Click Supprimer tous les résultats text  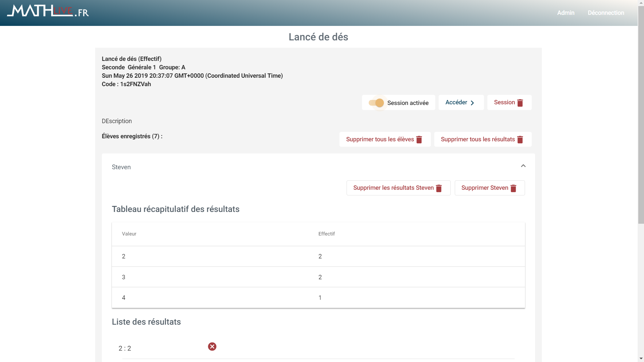(478, 139)
